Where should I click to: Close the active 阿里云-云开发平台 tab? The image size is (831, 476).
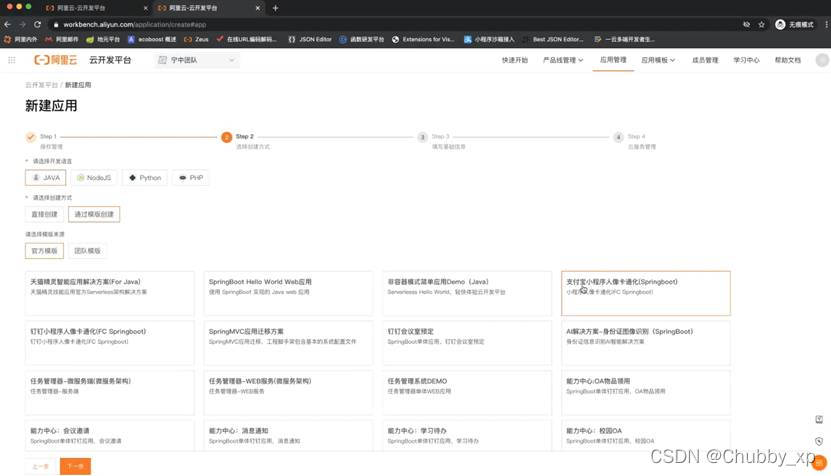pyautogui.click(x=258, y=8)
